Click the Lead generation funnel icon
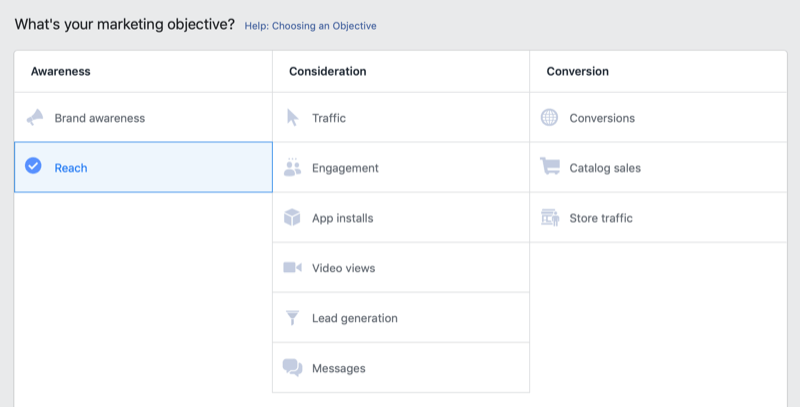The width and height of the screenshot is (800, 407). (292, 318)
